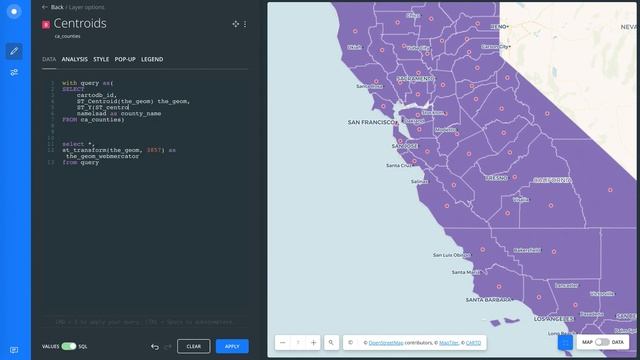
Task: Open the ANALYSIS tab
Action: [74, 59]
